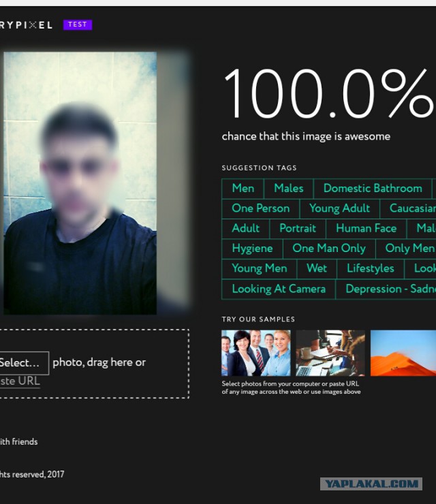The width and height of the screenshot is (436, 504).
Task: Choose the Domestic Bathroom tag
Action: coord(373,189)
